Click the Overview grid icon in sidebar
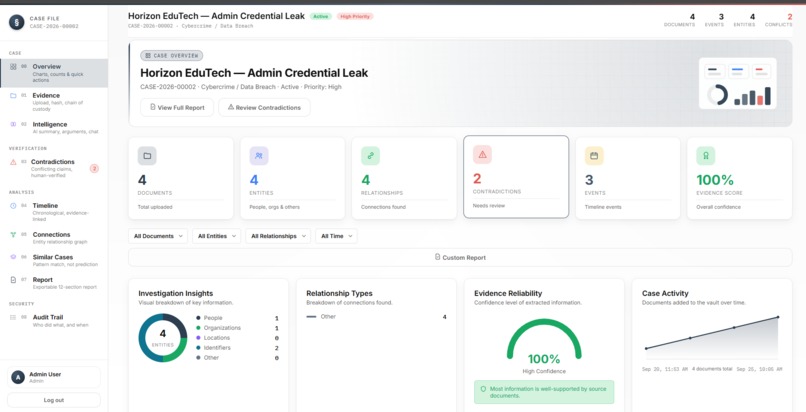This screenshot has height=412, width=806. click(x=13, y=67)
